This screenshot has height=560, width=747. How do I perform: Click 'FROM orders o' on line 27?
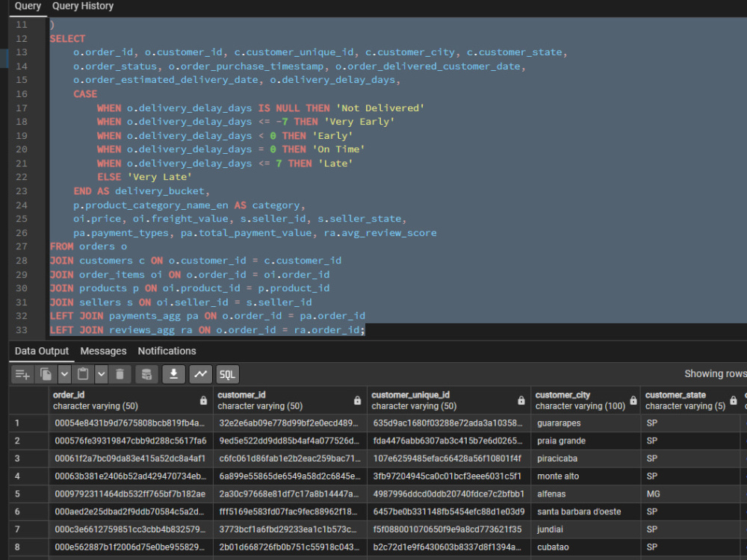click(x=89, y=246)
